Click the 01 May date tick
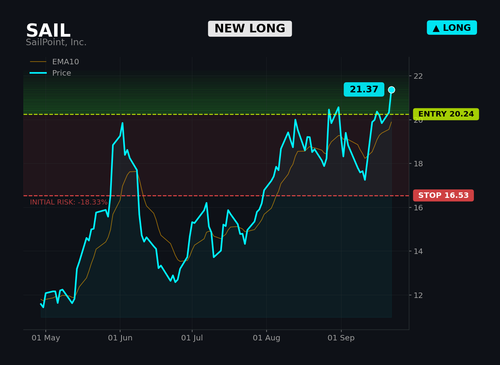This screenshot has width=500, height=365. pyautogui.click(x=46, y=338)
